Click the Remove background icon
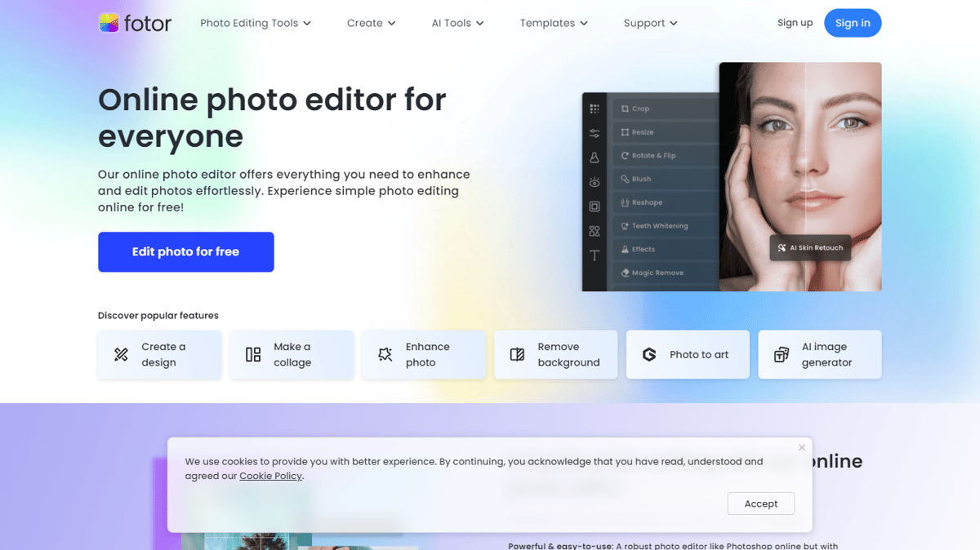The width and height of the screenshot is (980, 550). tap(517, 354)
